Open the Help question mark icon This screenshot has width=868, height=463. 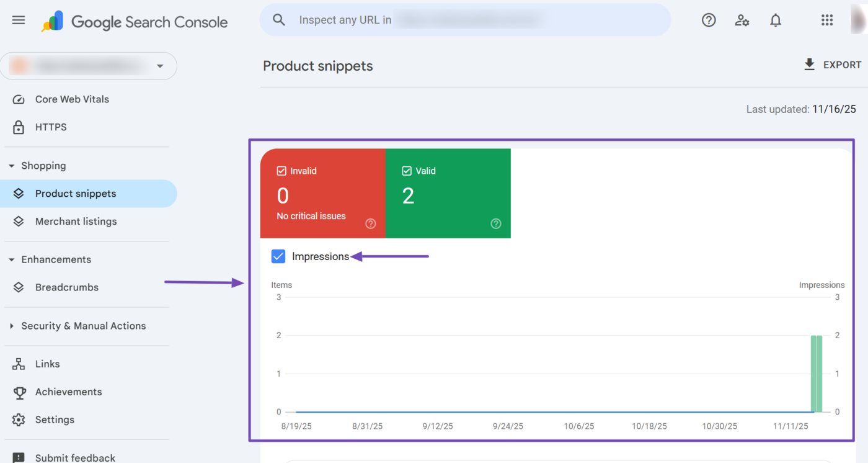(709, 20)
